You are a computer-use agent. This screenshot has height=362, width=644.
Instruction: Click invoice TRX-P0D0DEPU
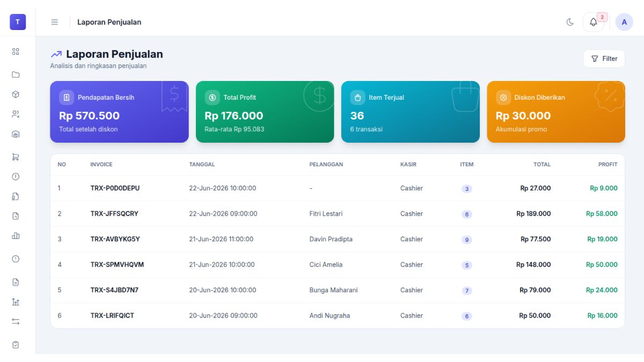[115, 188]
